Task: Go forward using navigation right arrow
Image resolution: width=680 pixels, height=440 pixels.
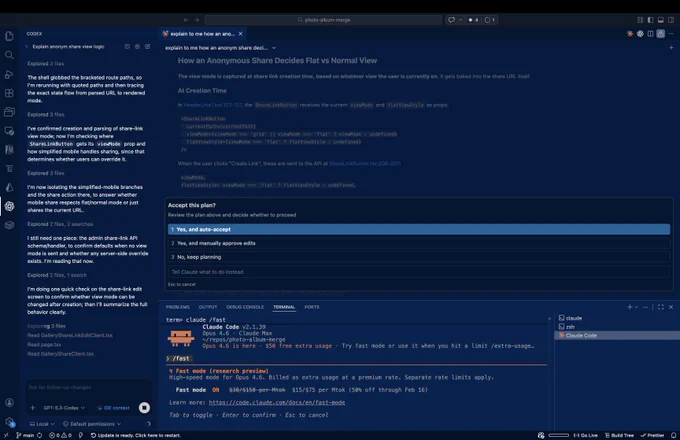Action: (x=196, y=20)
